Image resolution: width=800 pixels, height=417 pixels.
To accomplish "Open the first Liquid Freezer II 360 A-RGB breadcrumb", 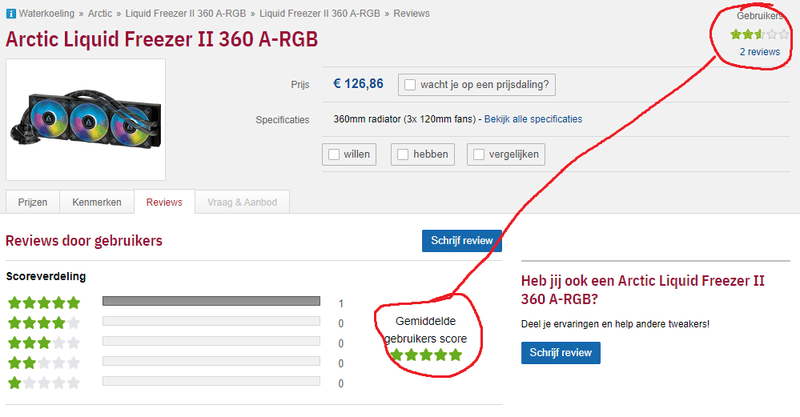I will [x=186, y=14].
